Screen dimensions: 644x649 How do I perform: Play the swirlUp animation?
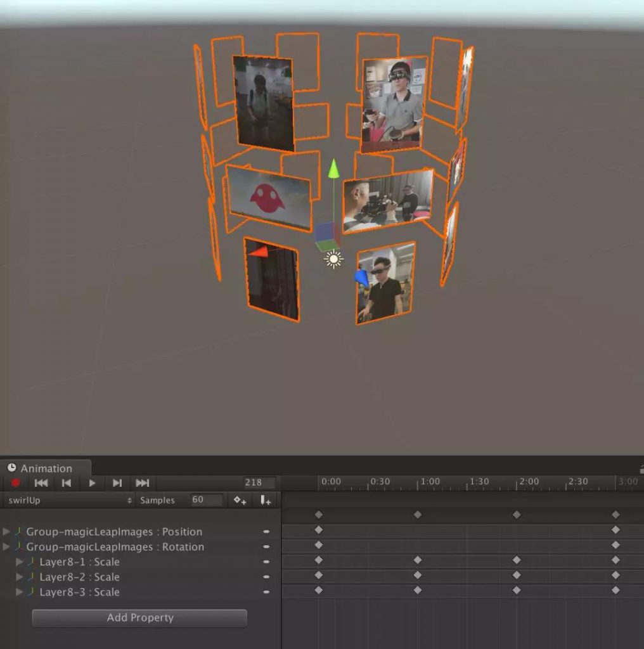tap(92, 482)
